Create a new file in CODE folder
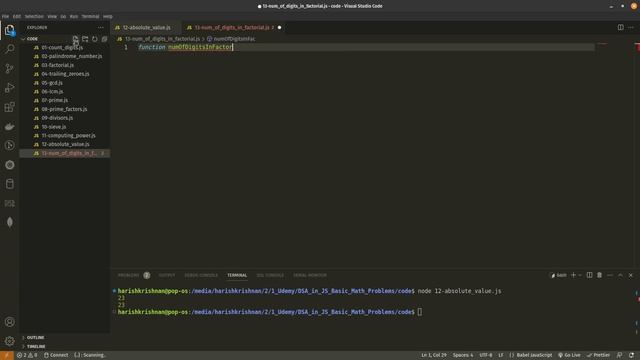 pos(76,39)
